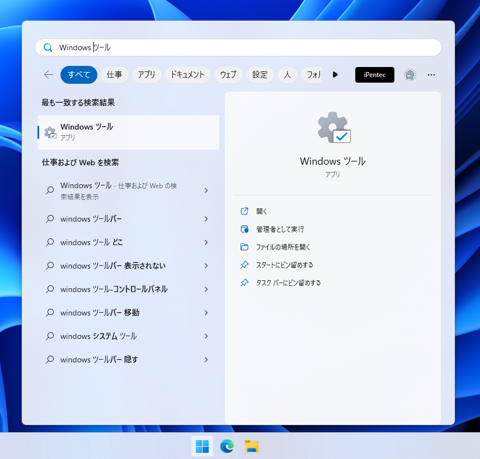480x459 pixels.
Task: Select windows システム ツール suggestion
Action: point(98,336)
